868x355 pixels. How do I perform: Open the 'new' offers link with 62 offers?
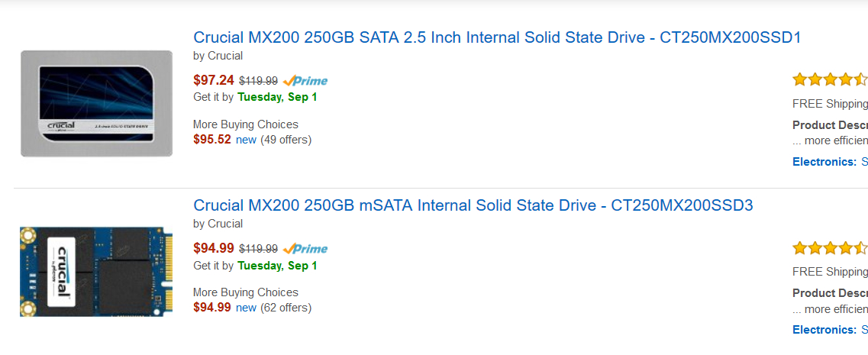[246, 308]
